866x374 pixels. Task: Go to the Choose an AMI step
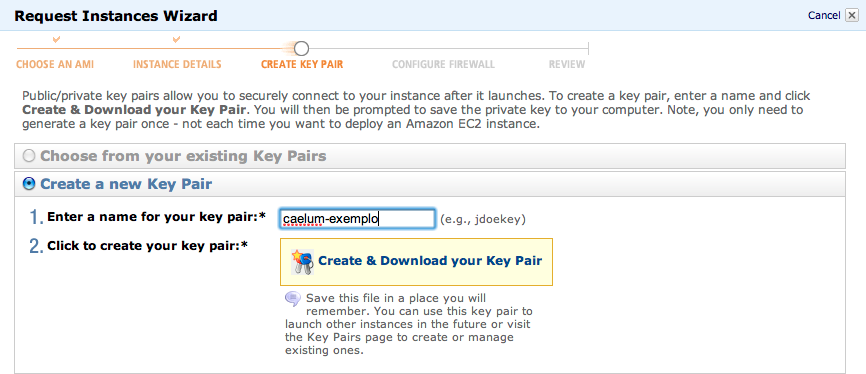(55, 65)
